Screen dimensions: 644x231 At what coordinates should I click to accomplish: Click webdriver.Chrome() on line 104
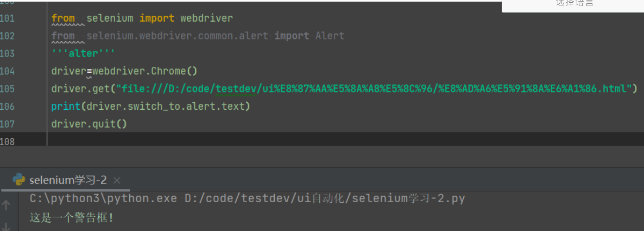(144, 71)
